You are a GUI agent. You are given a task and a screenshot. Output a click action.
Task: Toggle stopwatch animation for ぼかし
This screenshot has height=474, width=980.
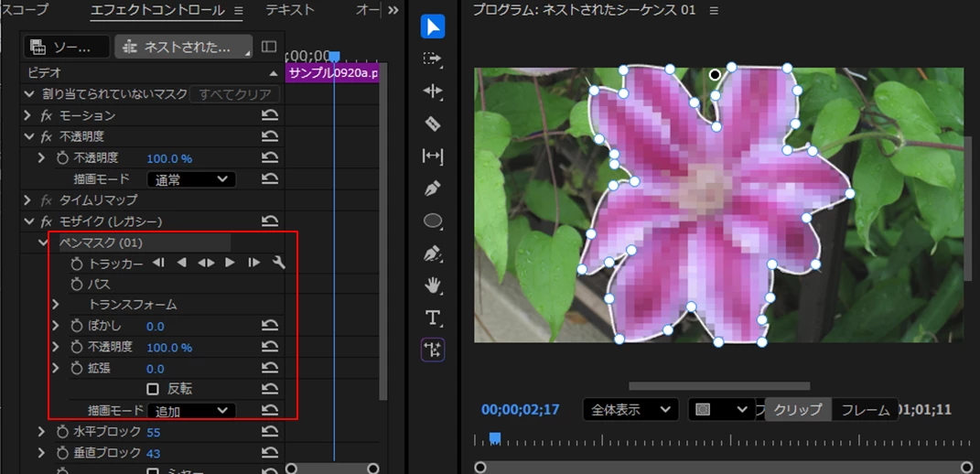coord(77,326)
